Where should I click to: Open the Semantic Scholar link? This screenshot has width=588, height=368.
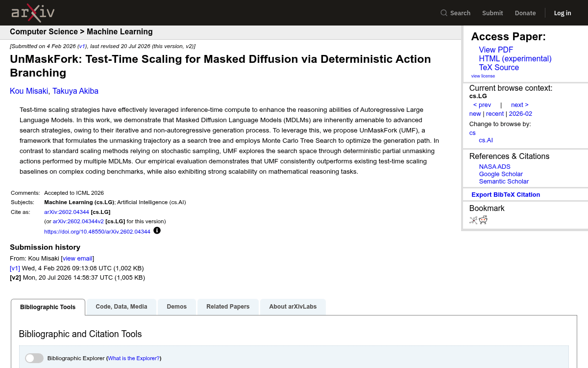point(504,182)
